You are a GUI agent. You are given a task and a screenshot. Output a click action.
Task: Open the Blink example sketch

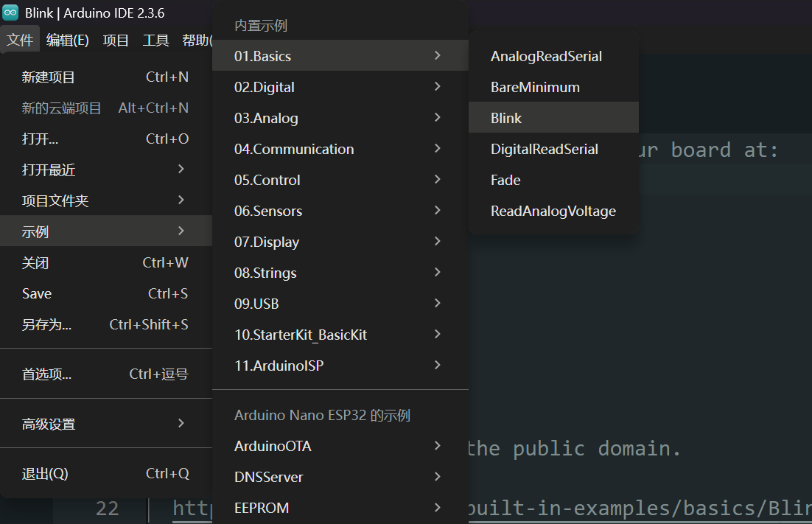(x=506, y=119)
